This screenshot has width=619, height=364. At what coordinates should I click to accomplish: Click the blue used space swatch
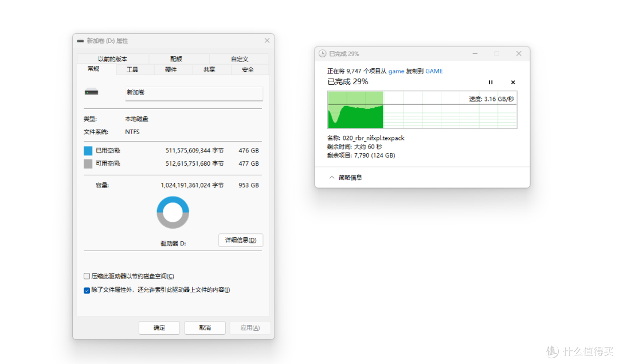88,151
